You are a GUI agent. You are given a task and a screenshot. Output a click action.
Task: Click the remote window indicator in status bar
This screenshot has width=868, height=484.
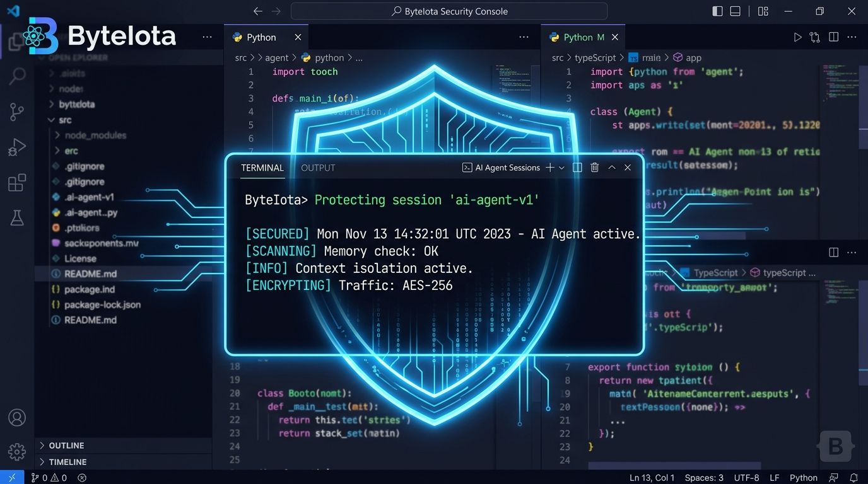(12, 478)
